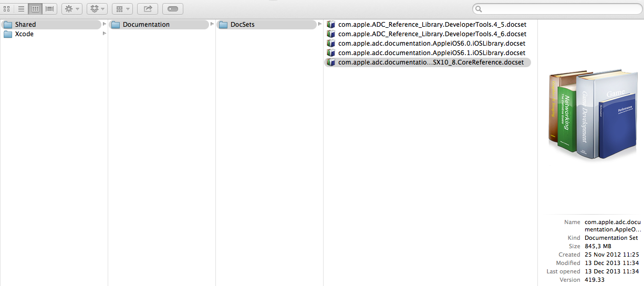
Task: Select AppleiOS6.0.iOSLibrary.docset file
Action: (x=428, y=44)
